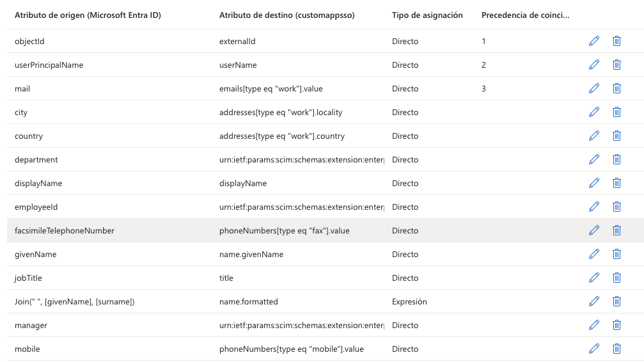Edit the department attribute mapping
Viewport: 644px width, 362px height.
(594, 159)
